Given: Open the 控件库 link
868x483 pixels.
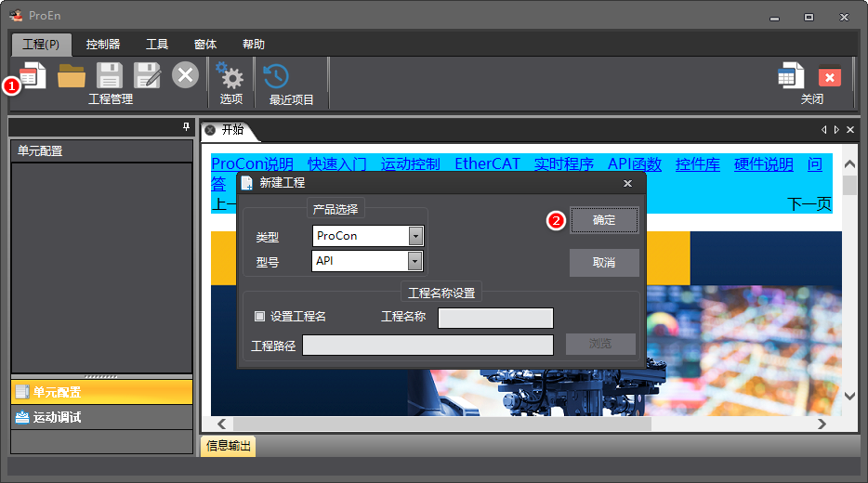Looking at the screenshot, I should pos(698,164).
